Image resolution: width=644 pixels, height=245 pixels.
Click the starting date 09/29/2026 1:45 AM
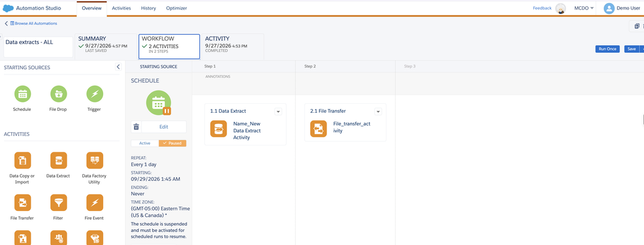coord(155,179)
